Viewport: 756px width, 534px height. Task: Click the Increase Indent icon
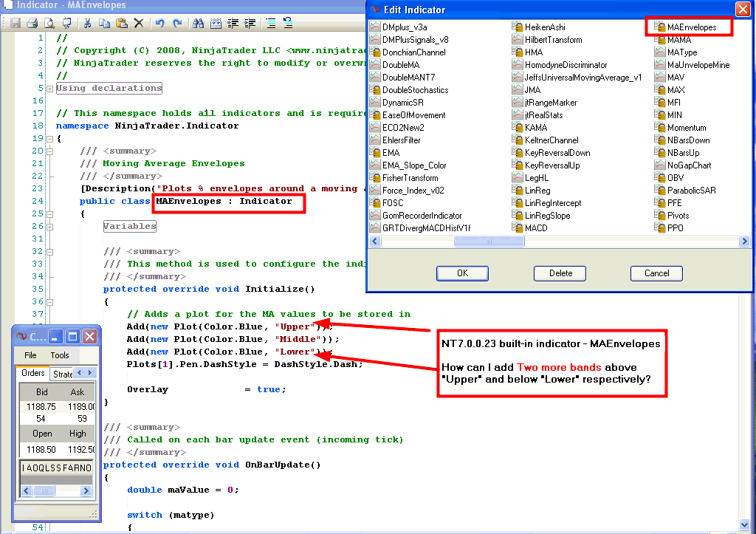click(250, 23)
